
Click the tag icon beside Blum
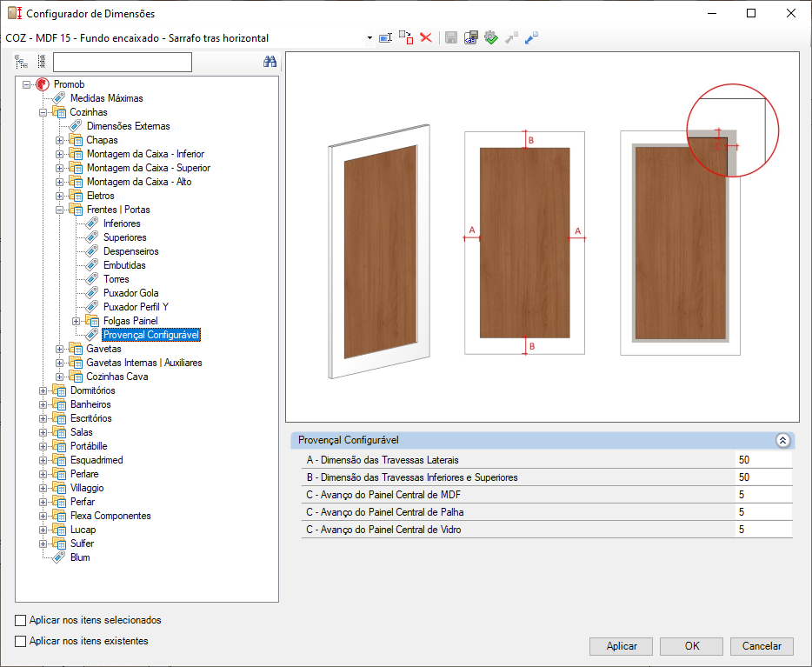[59, 557]
